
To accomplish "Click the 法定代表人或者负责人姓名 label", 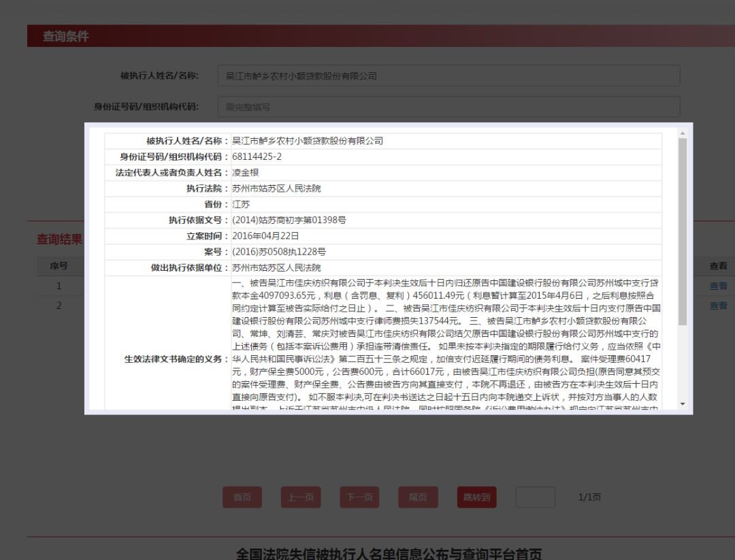I will (172, 172).
